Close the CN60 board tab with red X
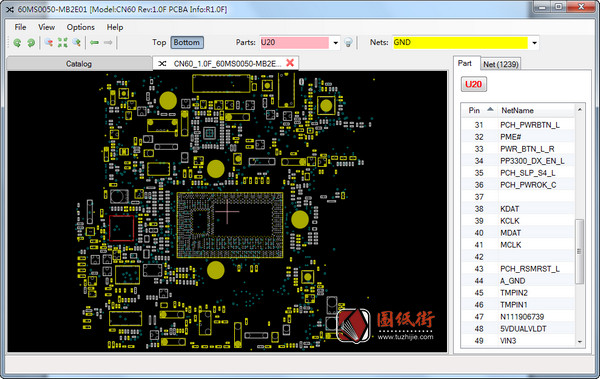 tap(290, 63)
